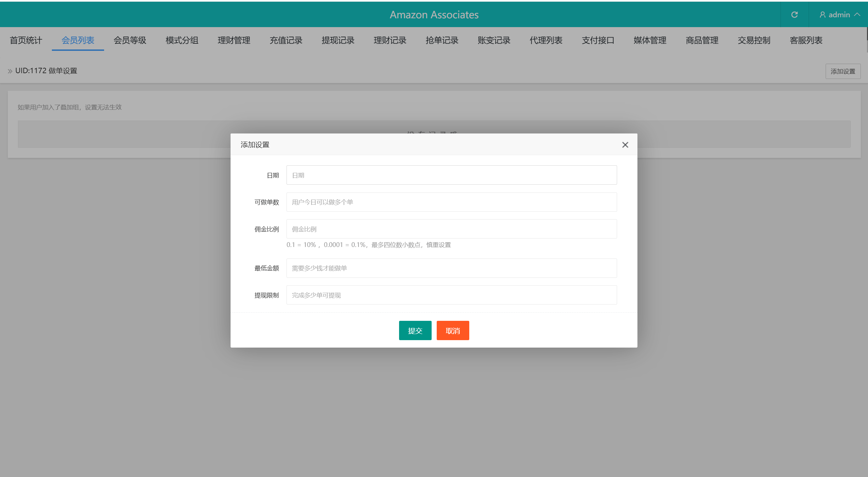Switch to the 会员等级 tab
868x477 pixels.
pyautogui.click(x=130, y=40)
